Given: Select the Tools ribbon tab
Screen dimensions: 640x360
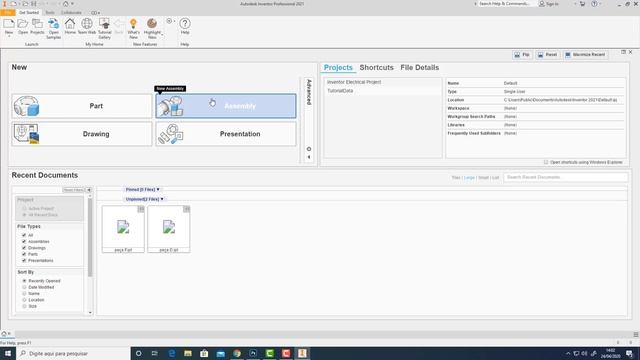Looking at the screenshot, I should point(50,13).
